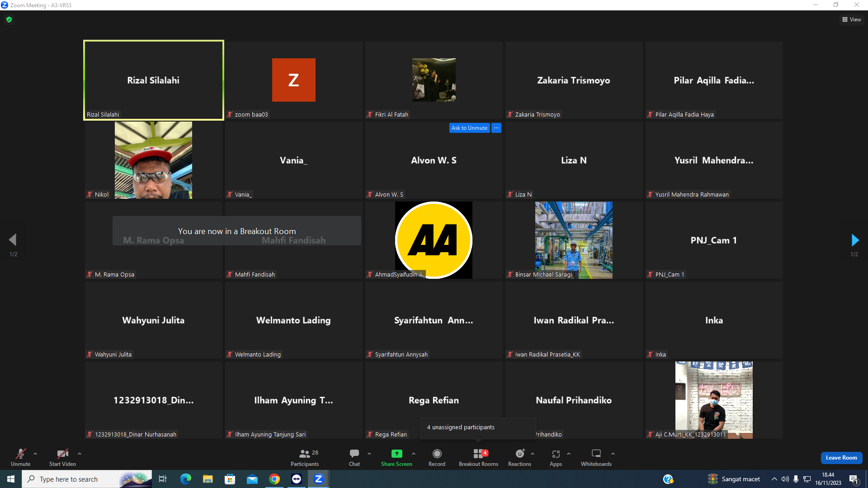
Task: Select the Yusril Mahendra Rahmawan tile
Action: coord(714,160)
